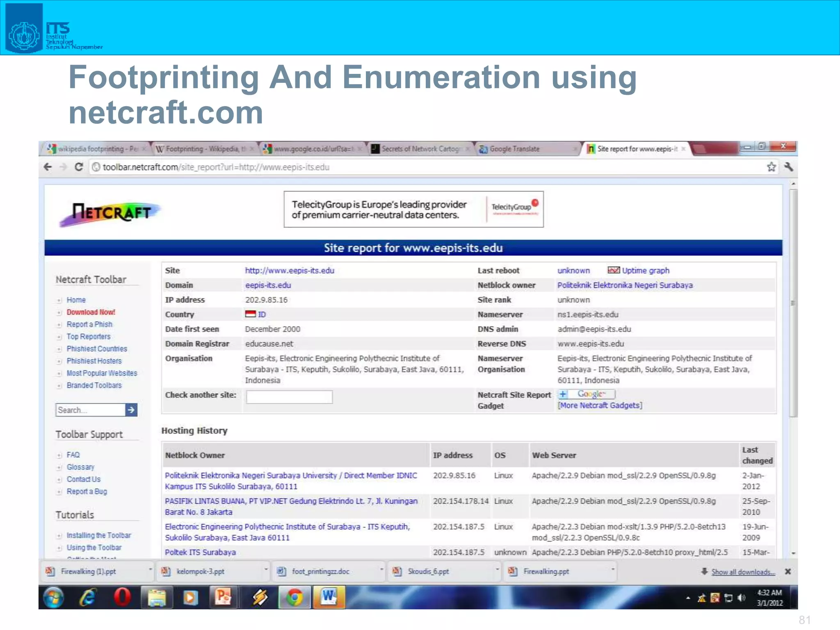Open the network tray icon

728,598
